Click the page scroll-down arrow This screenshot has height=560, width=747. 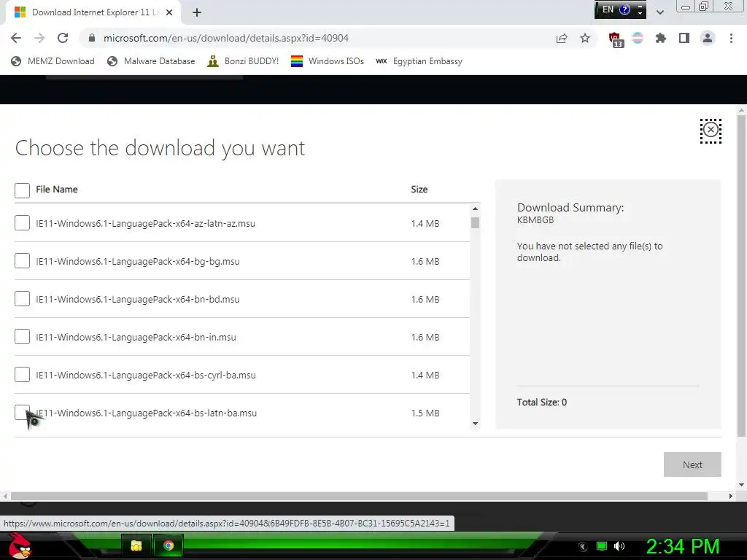pos(741,485)
